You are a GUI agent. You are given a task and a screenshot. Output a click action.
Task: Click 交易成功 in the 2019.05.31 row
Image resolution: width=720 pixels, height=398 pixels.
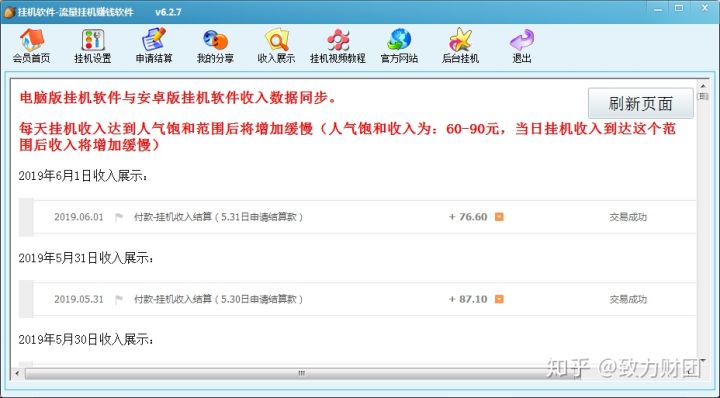[628, 299]
